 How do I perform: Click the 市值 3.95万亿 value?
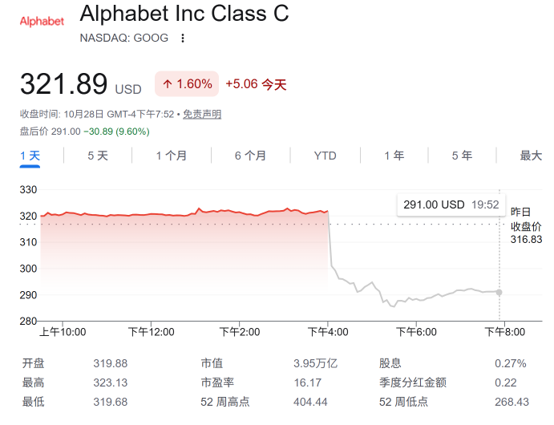315,364
